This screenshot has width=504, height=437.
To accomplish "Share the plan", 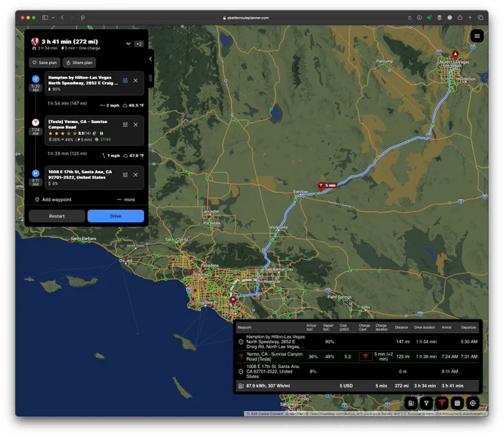I will [79, 63].
